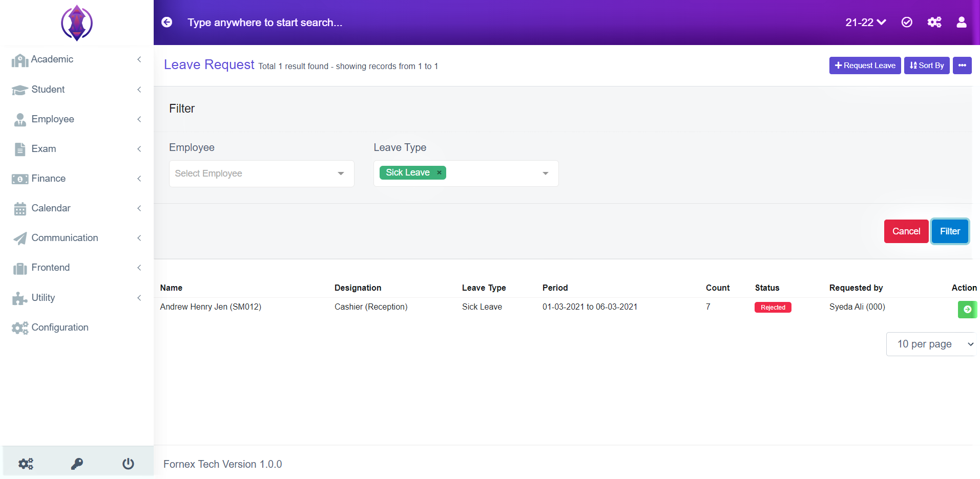Click the Request Leave button

(x=865, y=66)
